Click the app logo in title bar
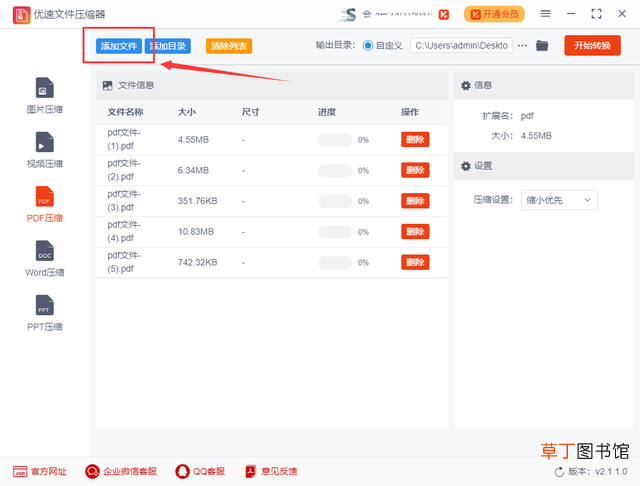 (21, 15)
